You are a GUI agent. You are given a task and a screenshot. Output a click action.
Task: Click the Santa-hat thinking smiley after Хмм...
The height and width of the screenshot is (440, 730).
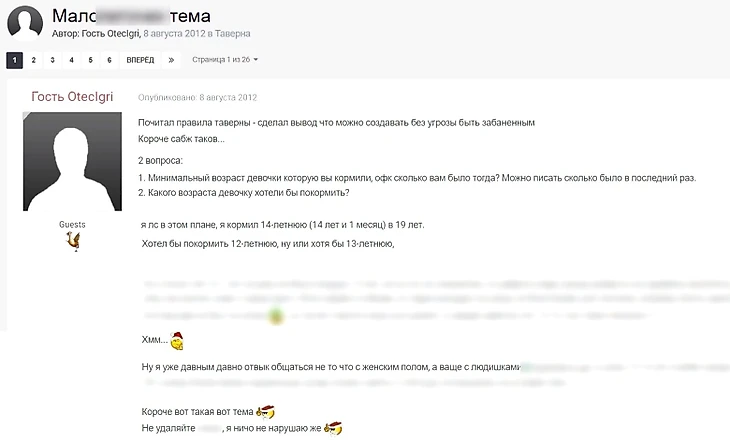point(177,341)
